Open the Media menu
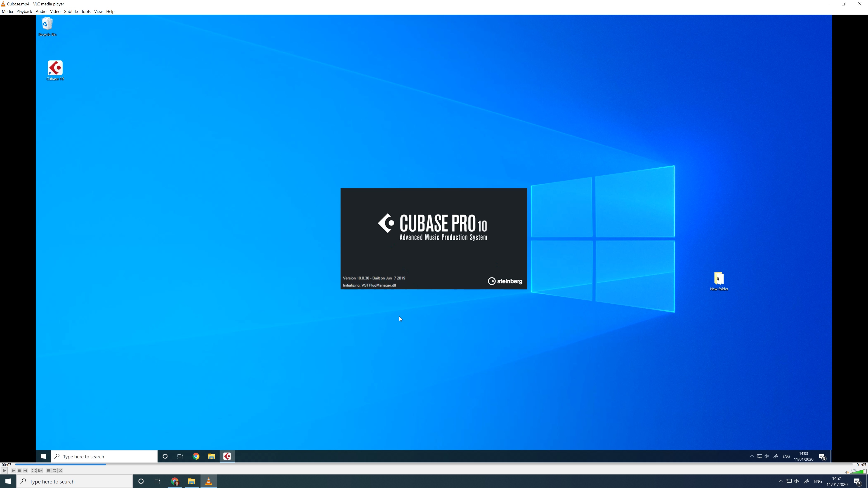 click(x=7, y=12)
